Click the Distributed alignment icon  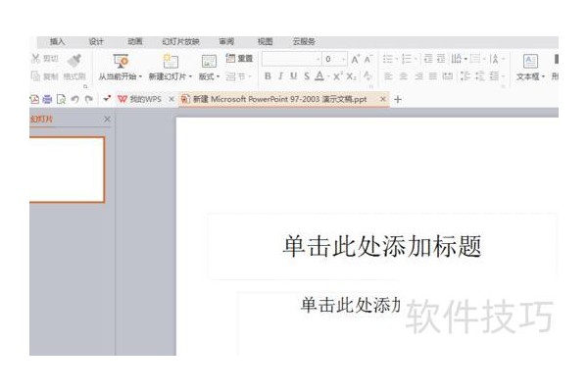point(448,76)
